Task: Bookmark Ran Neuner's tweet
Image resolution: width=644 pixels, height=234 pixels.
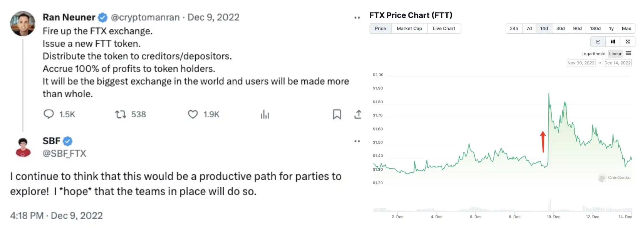Action: (337, 114)
